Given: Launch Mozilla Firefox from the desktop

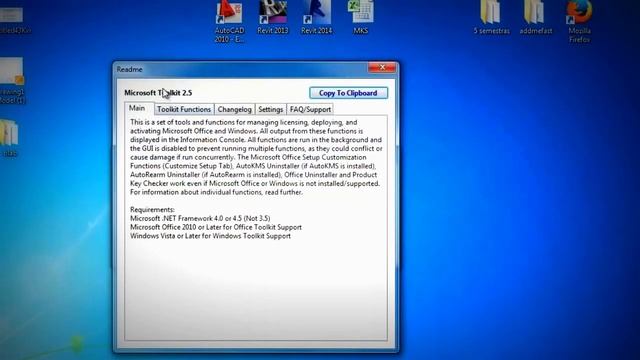Looking at the screenshot, I should click(x=579, y=21).
